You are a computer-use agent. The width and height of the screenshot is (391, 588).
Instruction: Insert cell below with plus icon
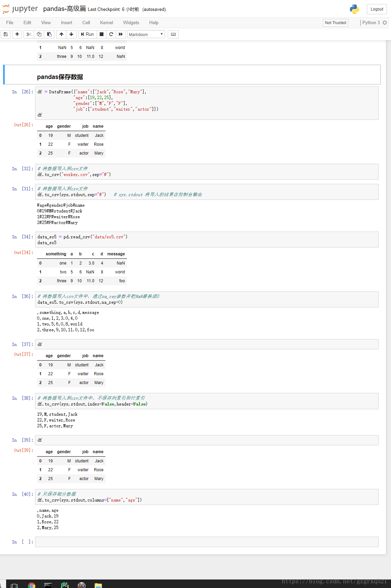[x=17, y=34]
